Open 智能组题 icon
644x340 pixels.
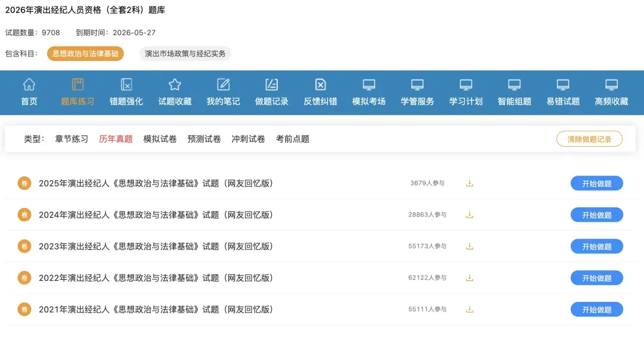point(514,85)
